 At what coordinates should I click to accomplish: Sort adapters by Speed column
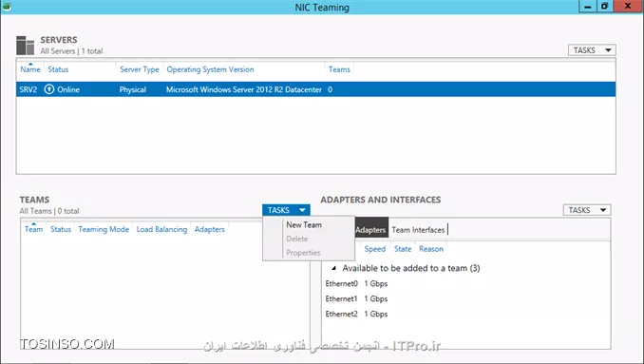tap(375, 249)
